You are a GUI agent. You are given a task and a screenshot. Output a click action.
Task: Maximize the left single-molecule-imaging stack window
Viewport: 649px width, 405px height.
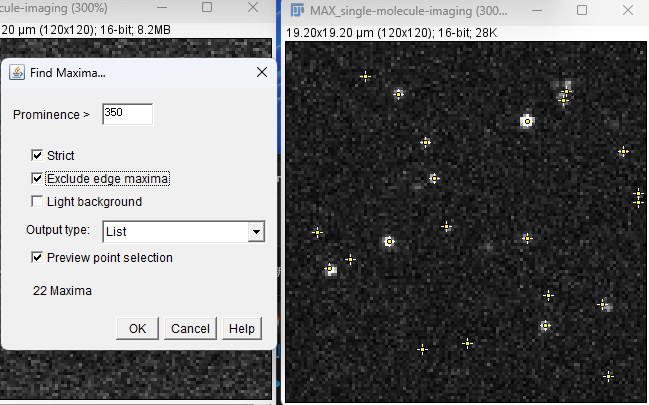[207, 7]
